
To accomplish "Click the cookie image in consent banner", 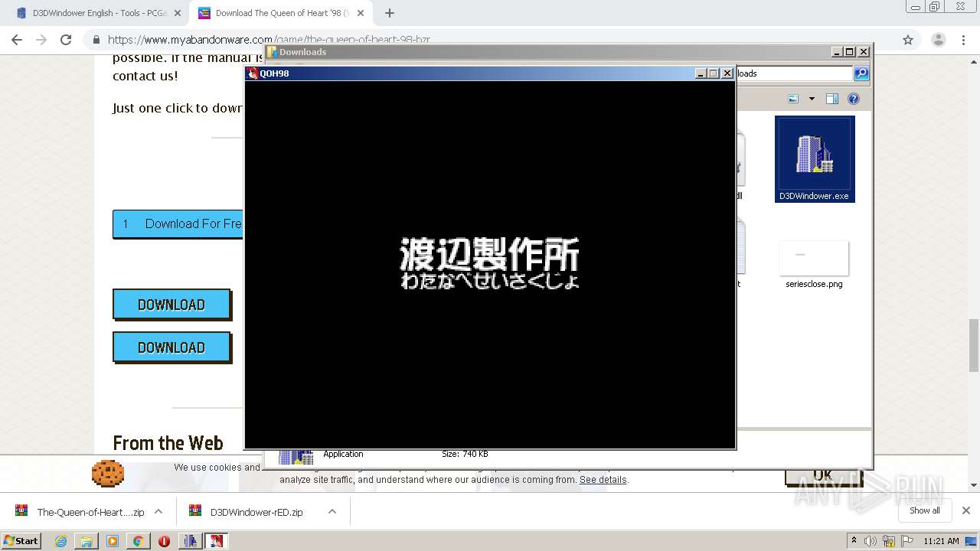I will pyautogui.click(x=108, y=474).
